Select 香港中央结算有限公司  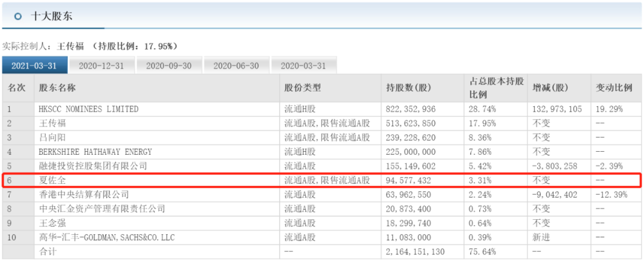pyautogui.click(x=84, y=195)
